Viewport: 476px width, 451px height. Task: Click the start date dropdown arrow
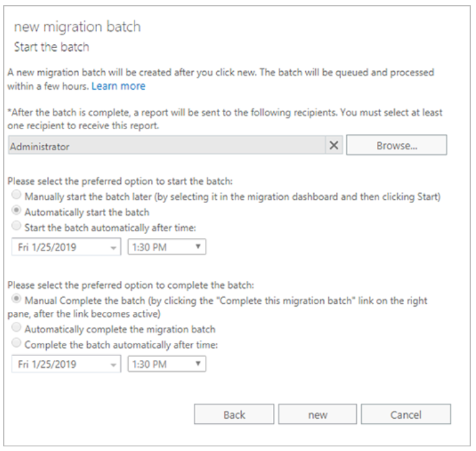pos(113,247)
